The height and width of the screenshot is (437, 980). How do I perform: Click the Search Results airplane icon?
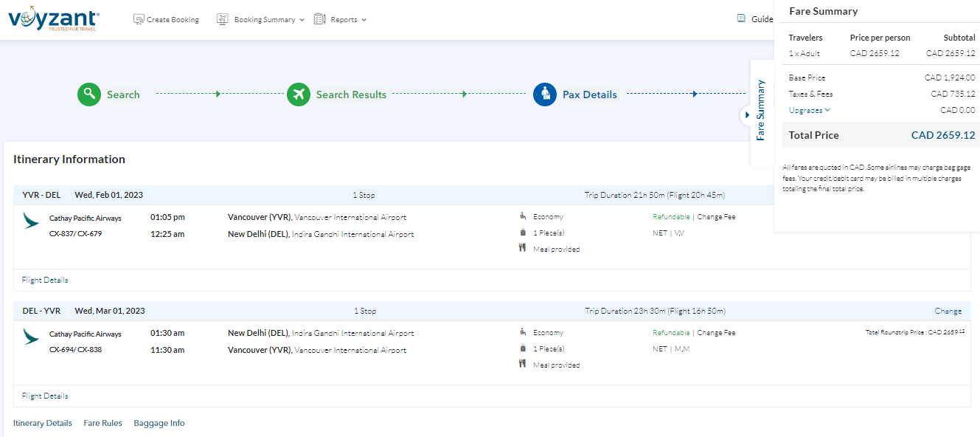tap(299, 94)
